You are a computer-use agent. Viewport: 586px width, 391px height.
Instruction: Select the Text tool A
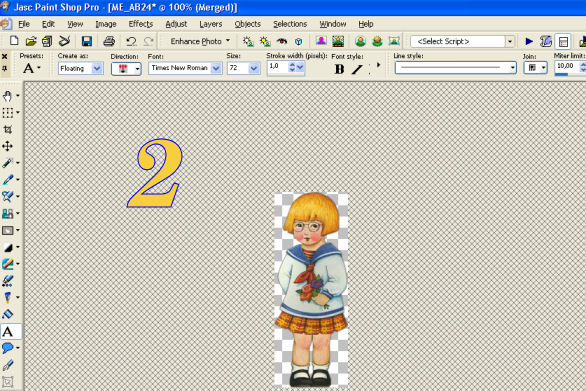click(8, 332)
